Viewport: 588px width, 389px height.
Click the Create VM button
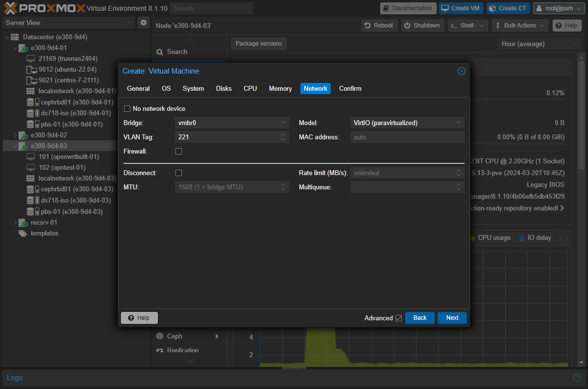[x=461, y=8]
